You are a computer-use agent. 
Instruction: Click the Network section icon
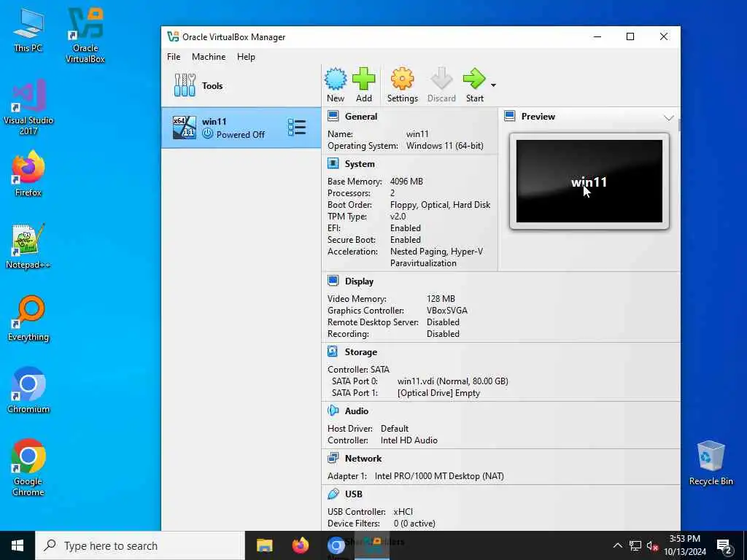[x=333, y=458]
